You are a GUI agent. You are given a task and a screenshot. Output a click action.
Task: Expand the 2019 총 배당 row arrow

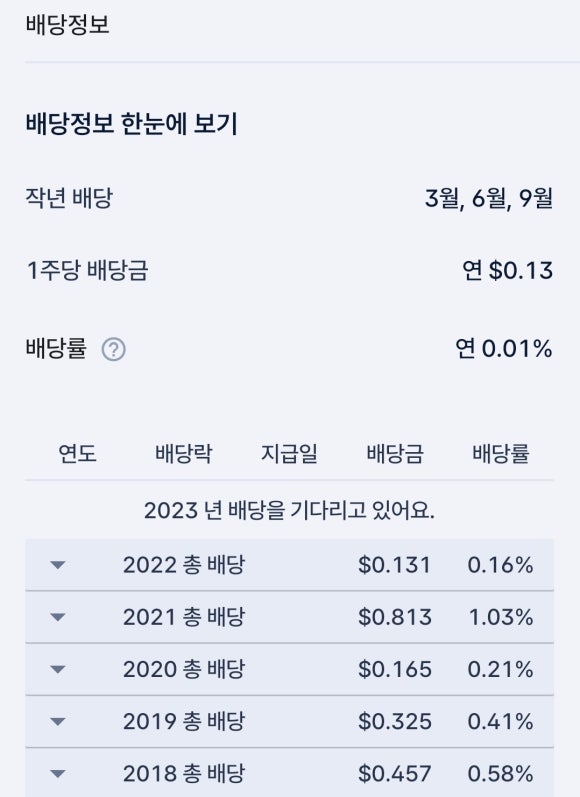57,721
